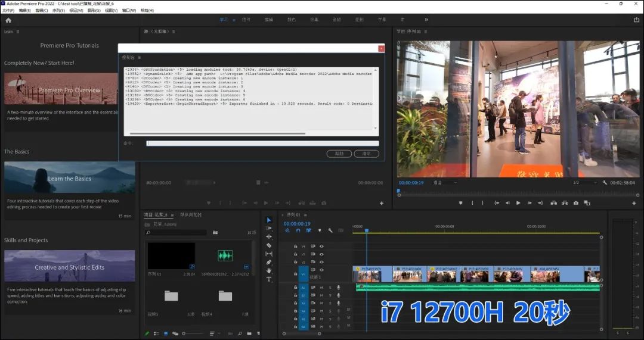Screen dimensions: 644x340
Task: Select the Selection arrow tool
Action: click(x=269, y=220)
